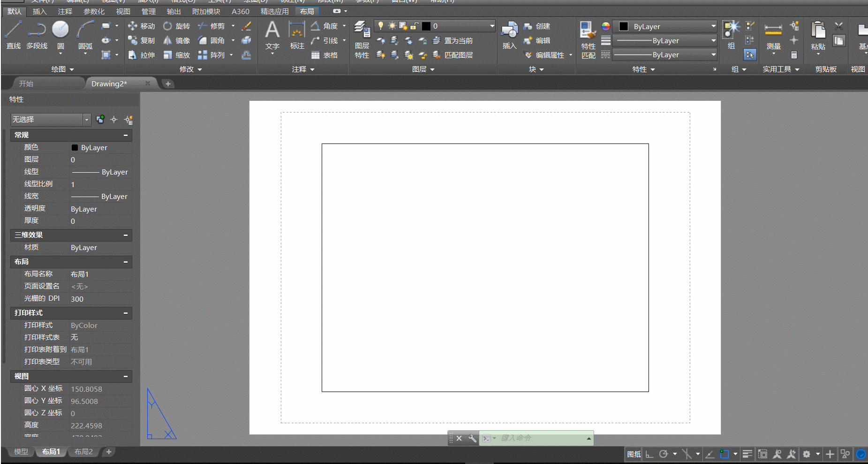Click the erase tool icon in 修改 panel

(246, 26)
